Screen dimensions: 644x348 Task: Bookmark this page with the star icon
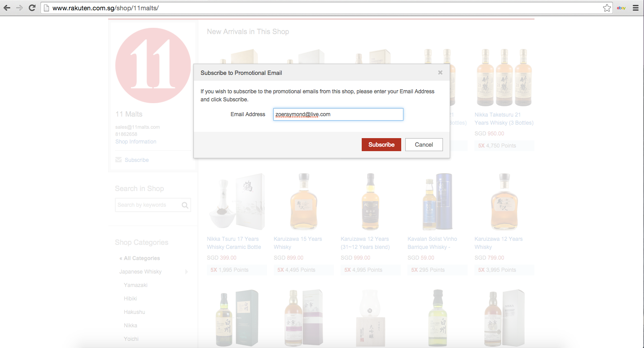[607, 8]
